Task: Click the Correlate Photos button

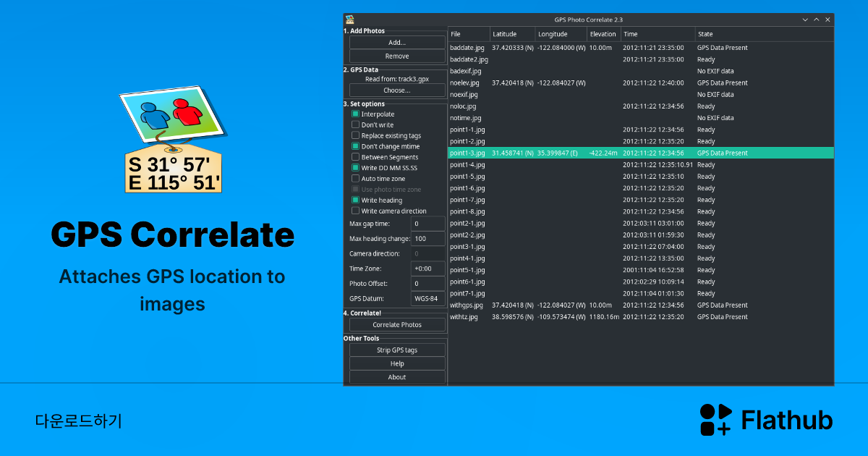Action: coord(396,324)
